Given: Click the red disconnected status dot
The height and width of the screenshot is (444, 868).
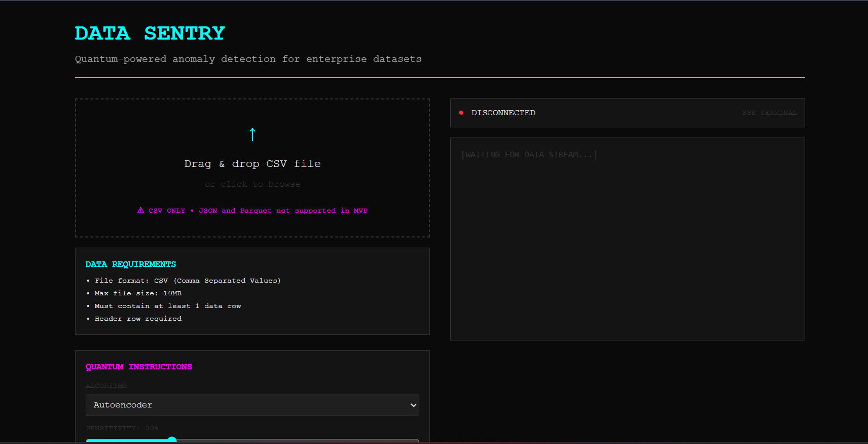Looking at the screenshot, I should tap(461, 113).
